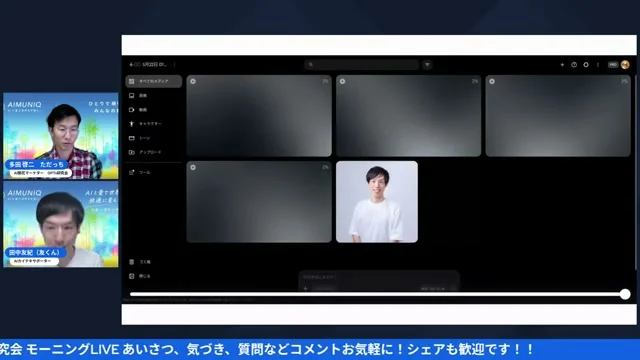640x360 pixels.
Task: Select キャラクター in the sidebar
Action: point(154,124)
